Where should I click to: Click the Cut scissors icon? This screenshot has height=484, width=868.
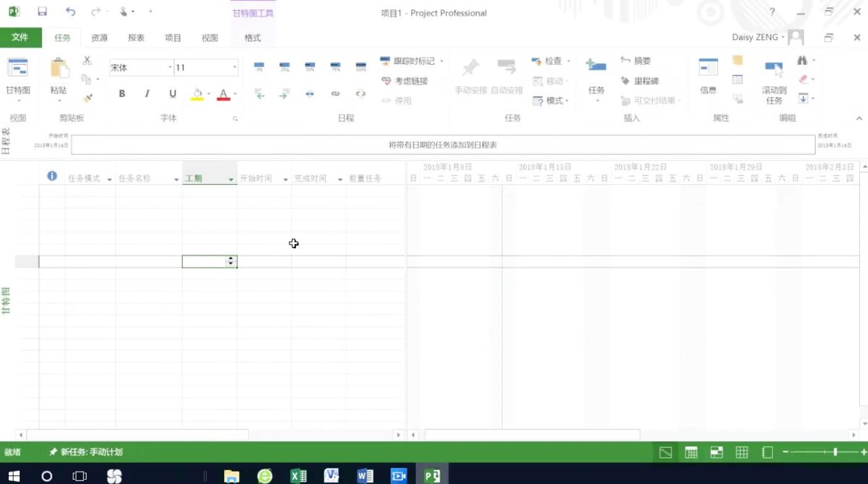87,60
